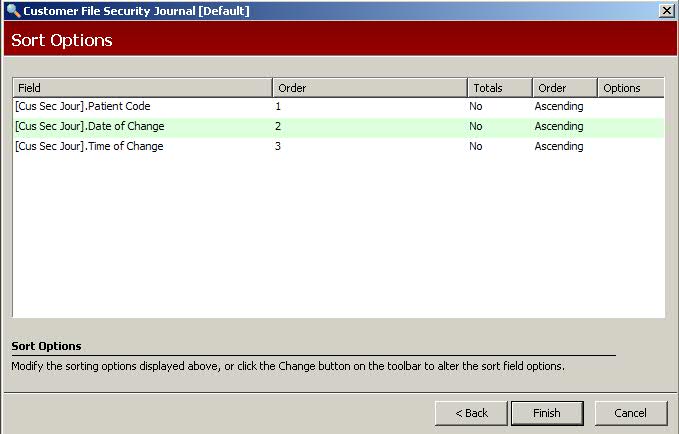The width and height of the screenshot is (679, 434).
Task: Click the Order header next to Field
Action: tap(369, 88)
